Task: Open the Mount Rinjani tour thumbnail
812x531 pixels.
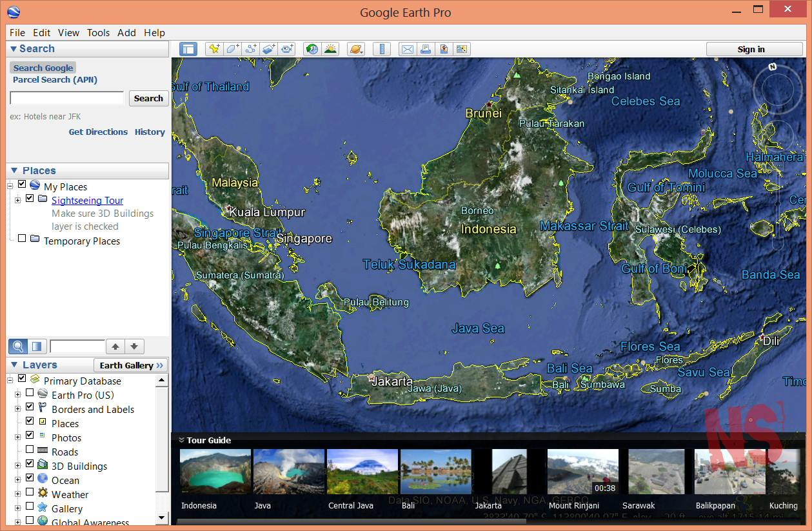Action: click(582, 472)
